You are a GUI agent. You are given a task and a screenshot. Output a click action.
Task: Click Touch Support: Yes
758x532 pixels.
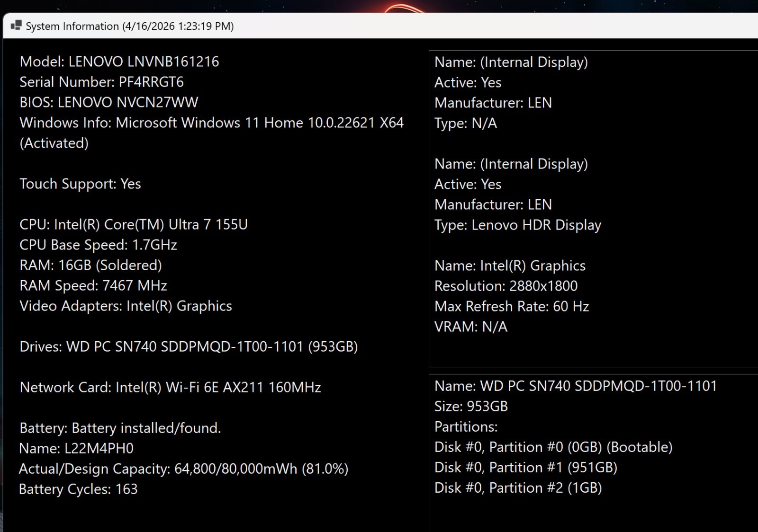click(80, 184)
